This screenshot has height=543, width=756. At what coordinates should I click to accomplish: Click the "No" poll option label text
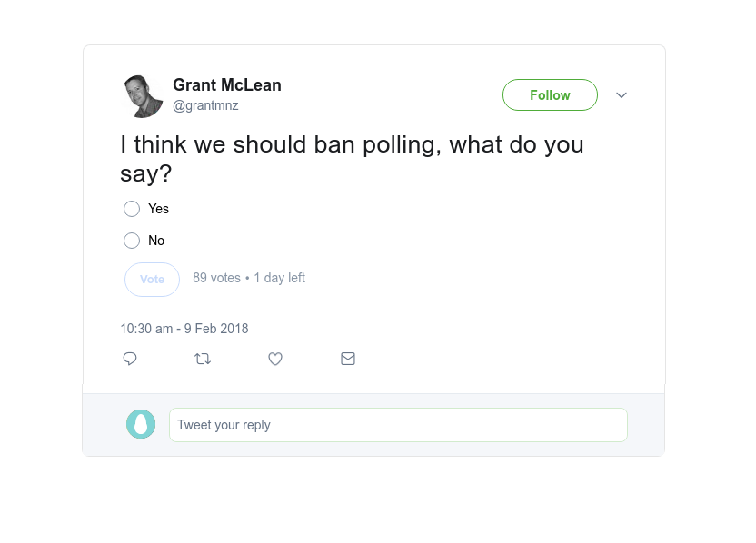[156, 241]
